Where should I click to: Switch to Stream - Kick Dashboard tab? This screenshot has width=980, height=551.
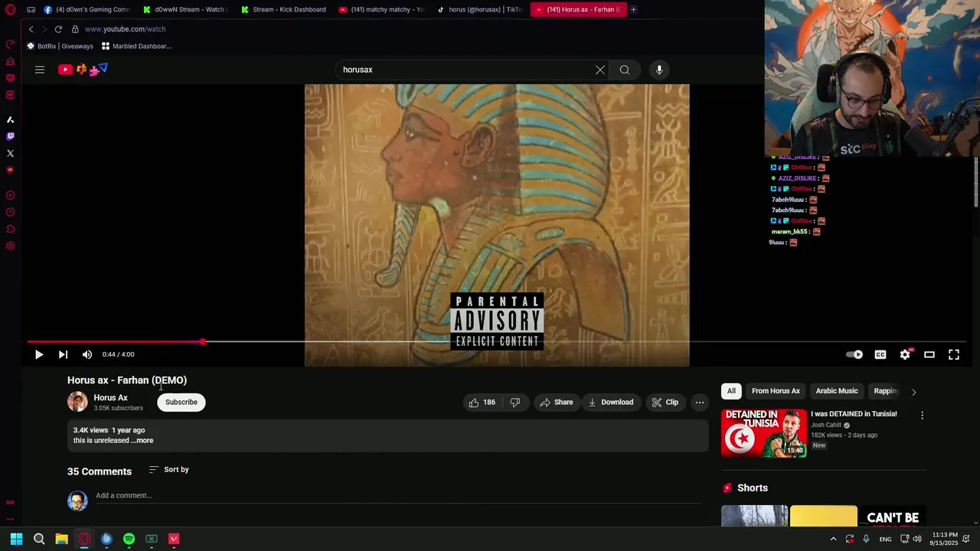(x=283, y=9)
